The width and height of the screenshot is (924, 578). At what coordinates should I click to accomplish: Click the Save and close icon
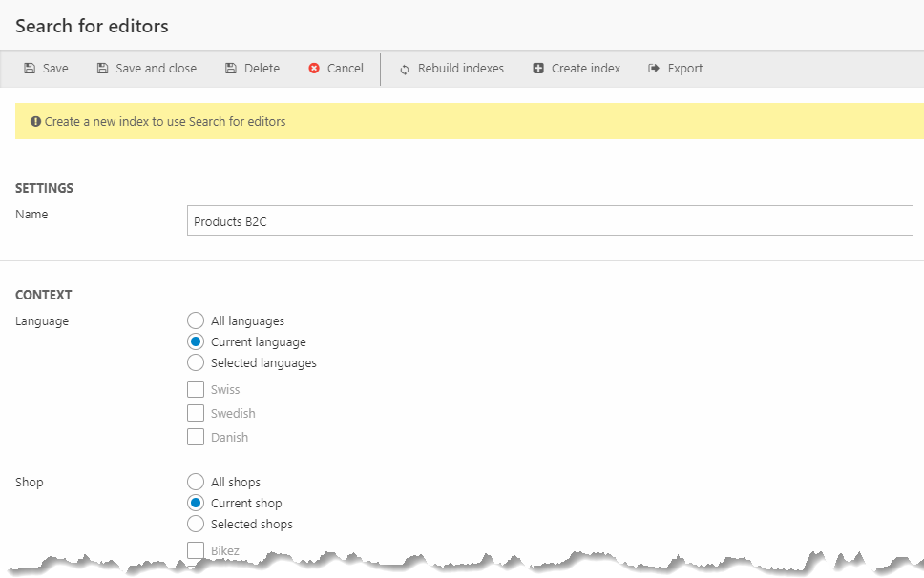[102, 69]
